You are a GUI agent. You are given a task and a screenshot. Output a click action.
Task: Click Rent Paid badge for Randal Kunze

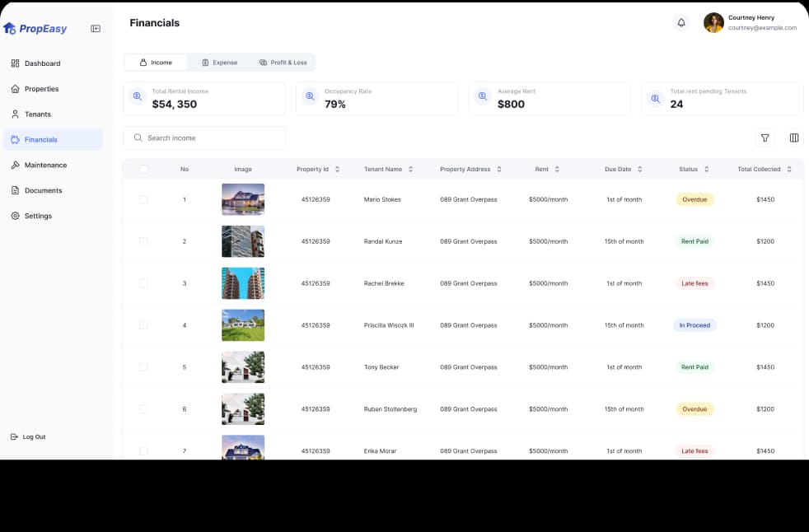pyautogui.click(x=694, y=241)
